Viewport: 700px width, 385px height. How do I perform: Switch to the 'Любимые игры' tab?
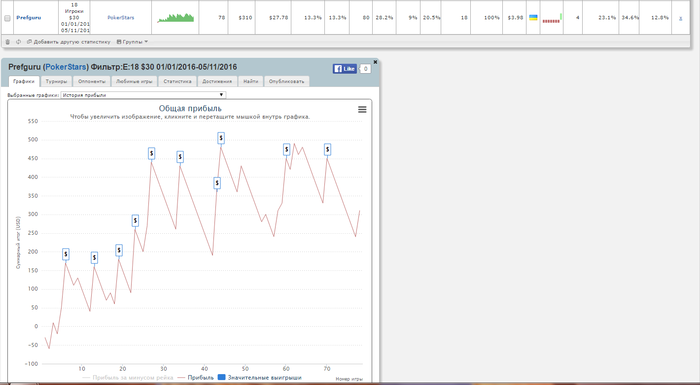[x=134, y=81]
